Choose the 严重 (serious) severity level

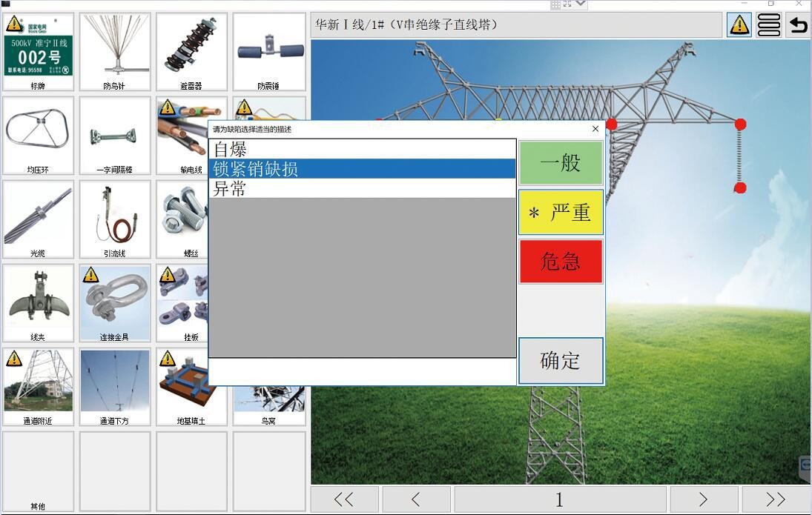click(561, 213)
